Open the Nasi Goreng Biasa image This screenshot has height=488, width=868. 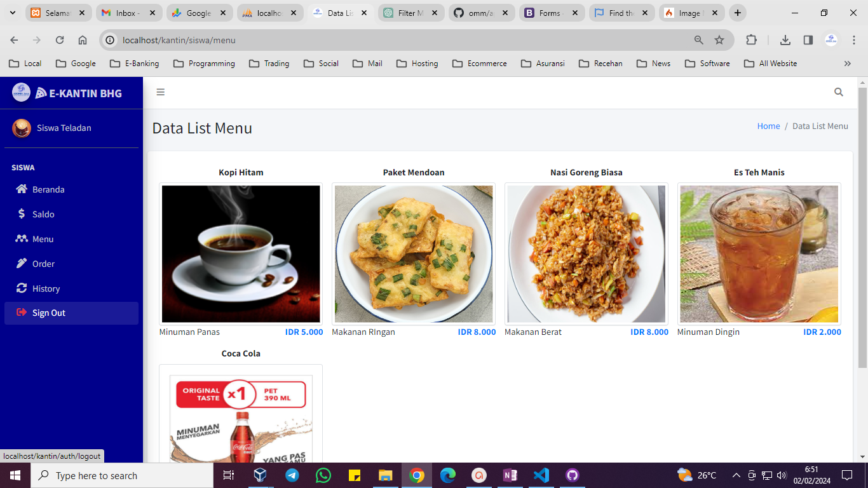pos(587,254)
